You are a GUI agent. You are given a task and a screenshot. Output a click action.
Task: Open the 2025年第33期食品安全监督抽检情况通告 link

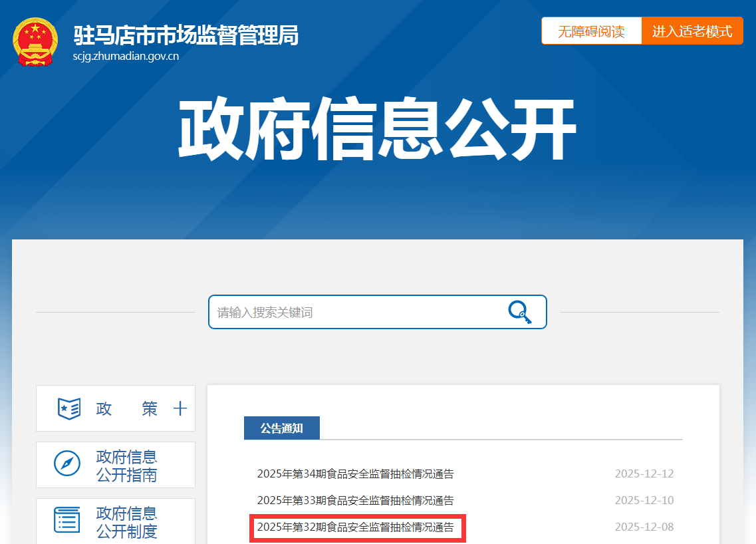(x=355, y=501)
